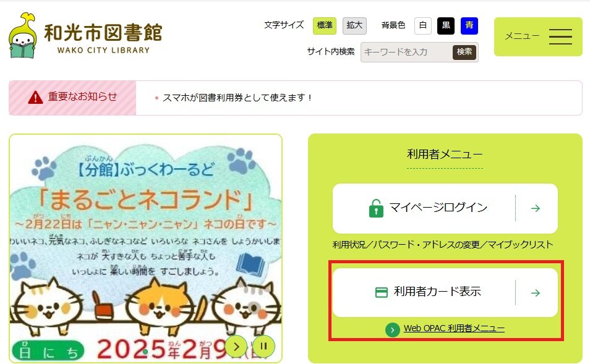
Task: Click the arrow beside マイページログイン
Action: tap(536, 208)
